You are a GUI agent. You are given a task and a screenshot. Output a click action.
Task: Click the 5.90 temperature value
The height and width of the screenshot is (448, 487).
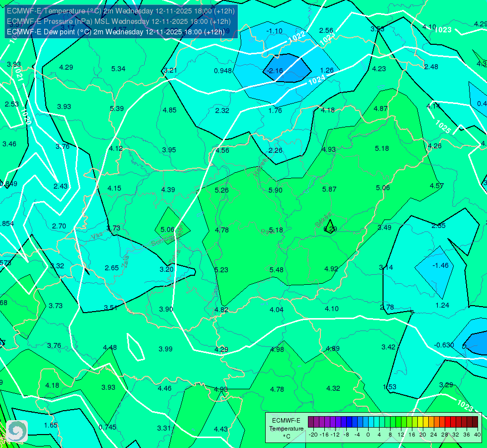point(276,190)
